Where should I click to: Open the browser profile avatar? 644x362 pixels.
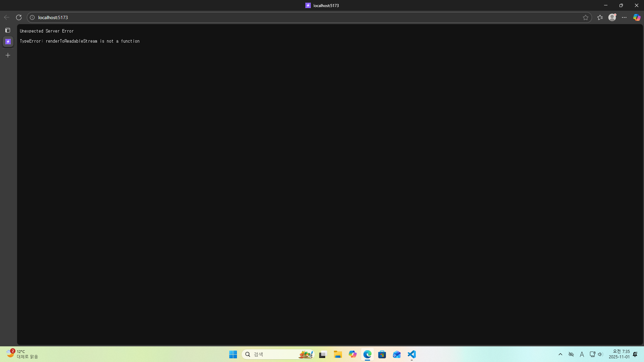tap(612, 17)
